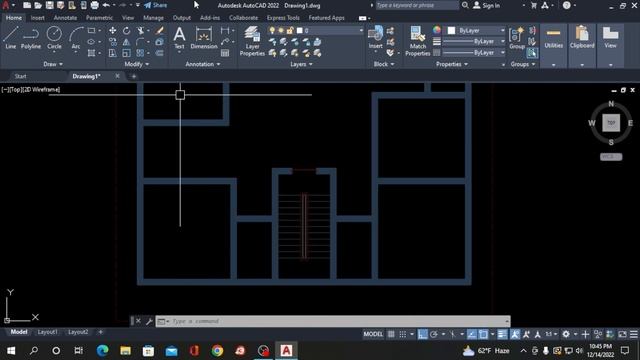Select the Polyline tool
Viewport: 640px width, 360px height.
[31, 38]
